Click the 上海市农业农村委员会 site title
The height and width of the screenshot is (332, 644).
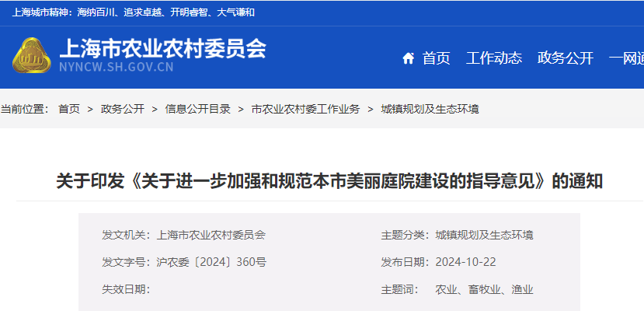tap(162, 48)
